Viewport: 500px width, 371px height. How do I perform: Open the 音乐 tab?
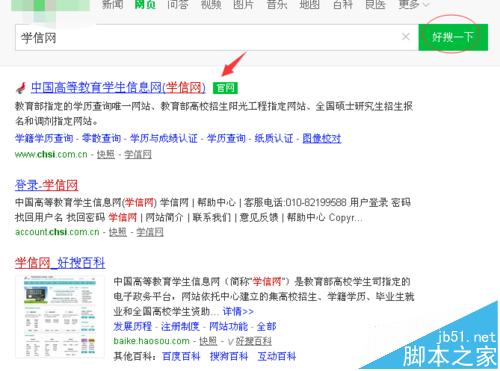coord(276,5)
